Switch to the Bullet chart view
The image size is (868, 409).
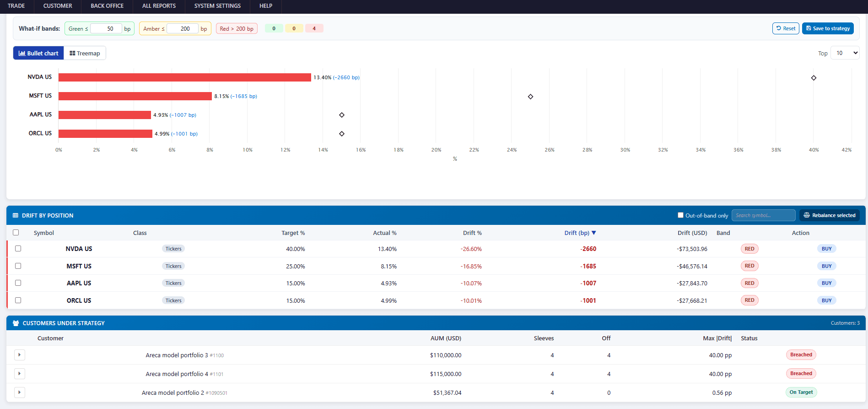38,53
